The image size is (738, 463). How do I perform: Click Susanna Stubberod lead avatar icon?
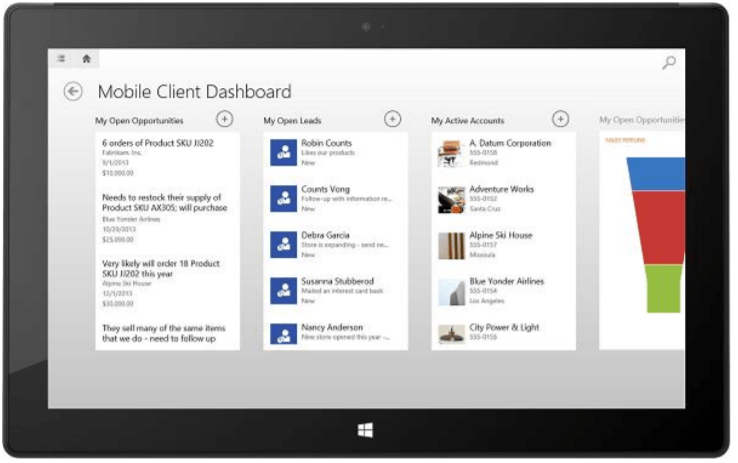pos(283,291)
